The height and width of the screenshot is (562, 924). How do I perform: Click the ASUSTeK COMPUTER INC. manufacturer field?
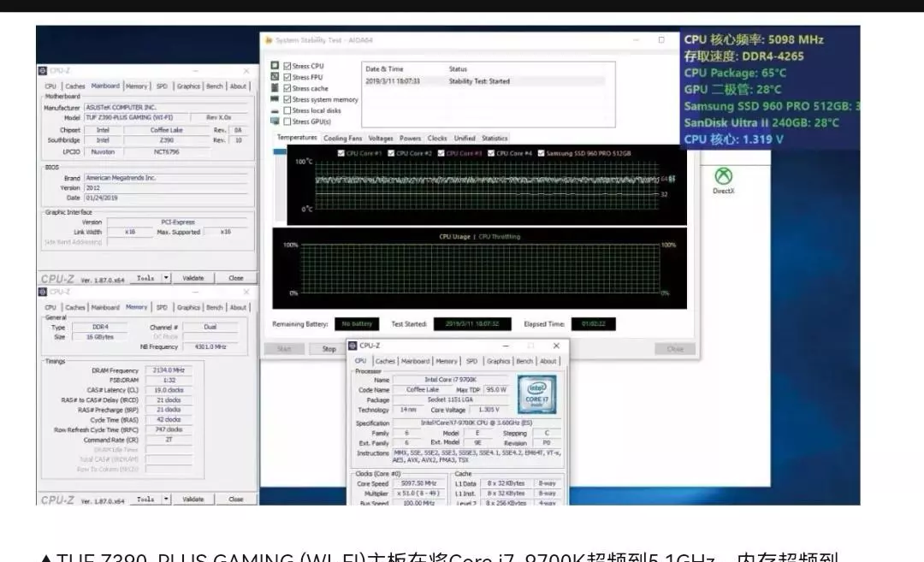[166, 107]
